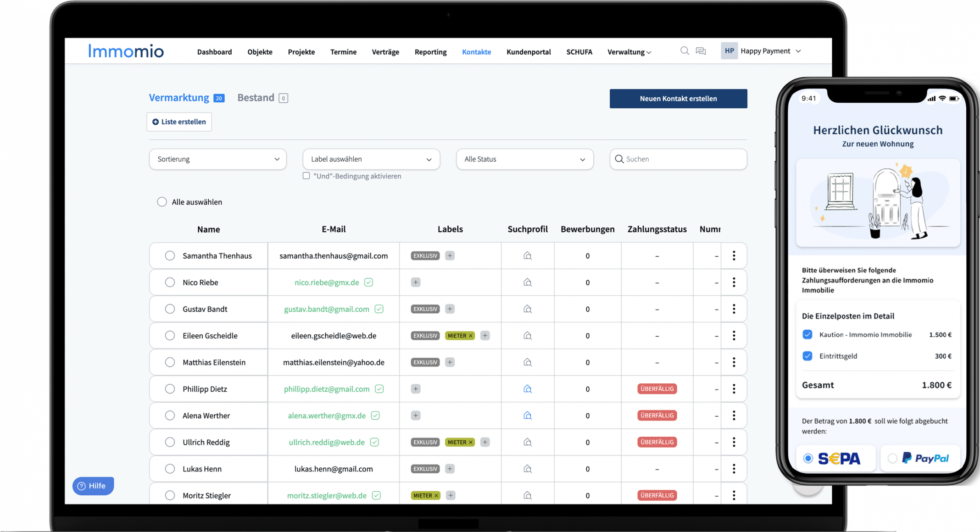Add a label to Nico Riebe's row

click(415, 283)
